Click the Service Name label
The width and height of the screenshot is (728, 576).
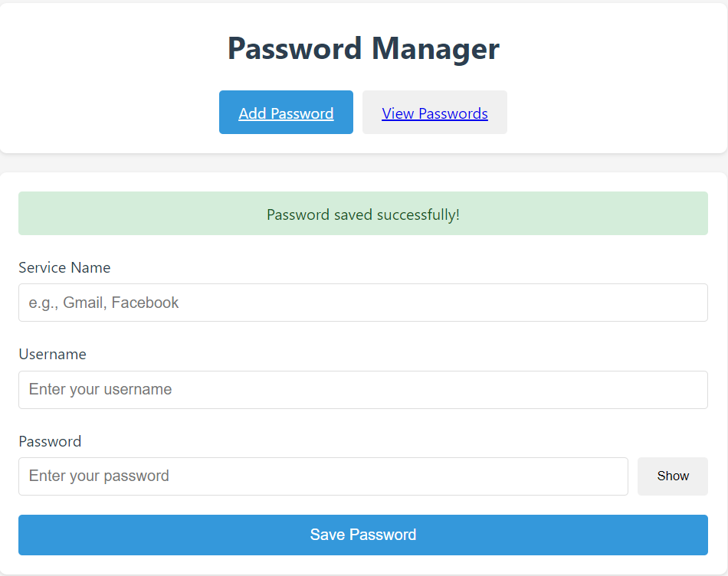[x=64, y=267]
